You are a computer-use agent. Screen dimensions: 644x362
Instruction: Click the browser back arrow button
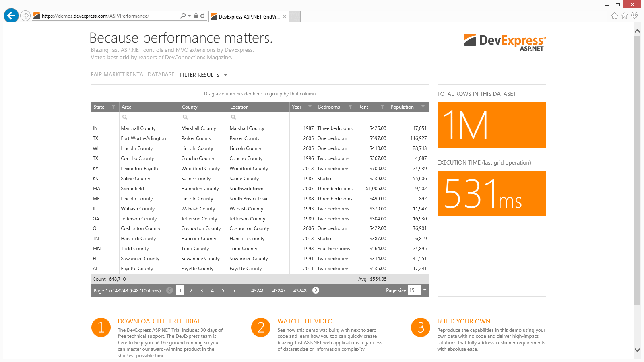point(11,16)
